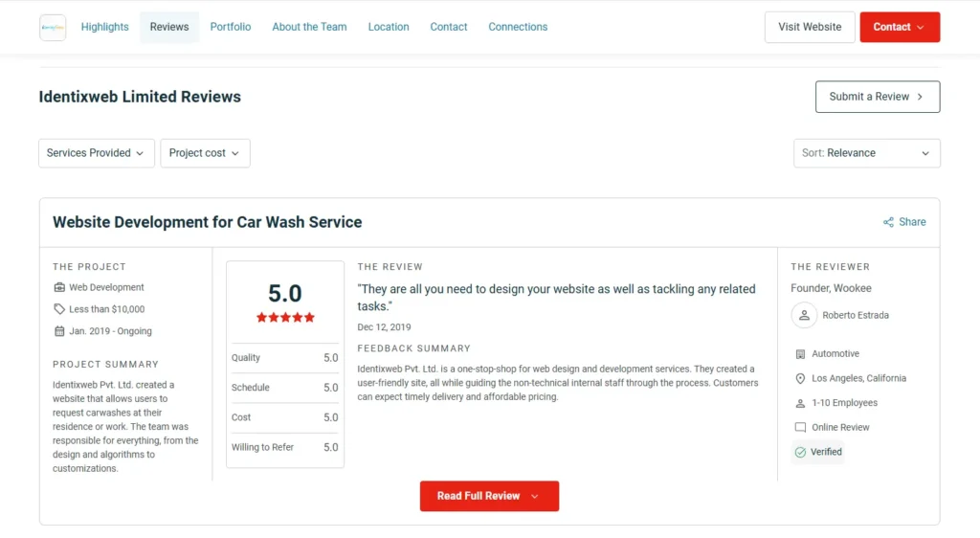Click the Willing to Refer row
The image size is (980, 538).
coord(284,447)
